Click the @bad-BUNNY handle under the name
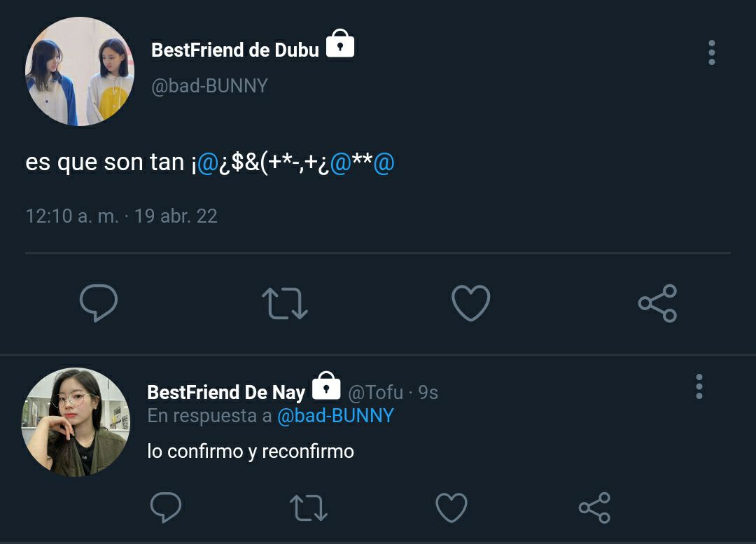Screen dimensions: 756x544 click(209, 86)
